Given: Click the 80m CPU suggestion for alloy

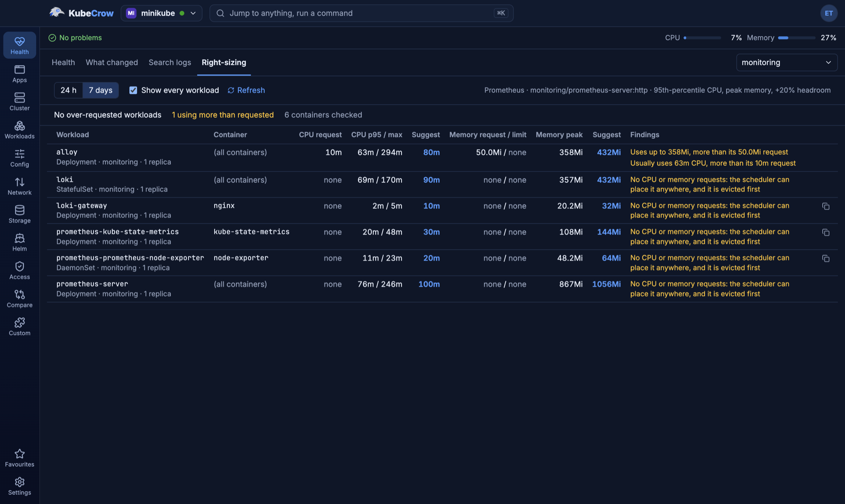Looking at the screenshot, I should click(x=431, y=152).
